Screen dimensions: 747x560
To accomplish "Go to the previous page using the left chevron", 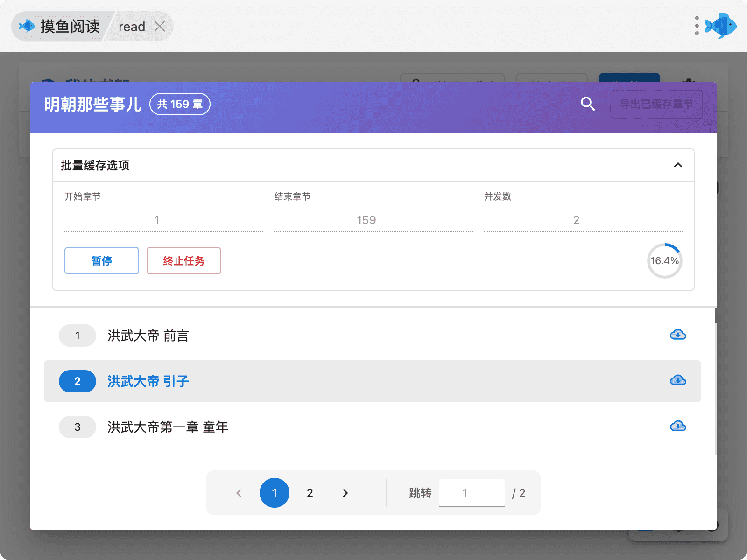I will [x=239, y=493].
